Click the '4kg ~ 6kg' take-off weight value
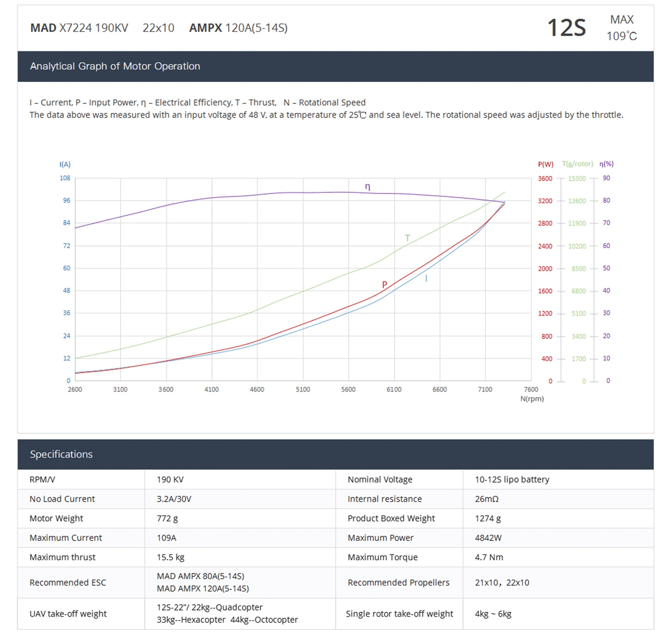 coord(493,614)
